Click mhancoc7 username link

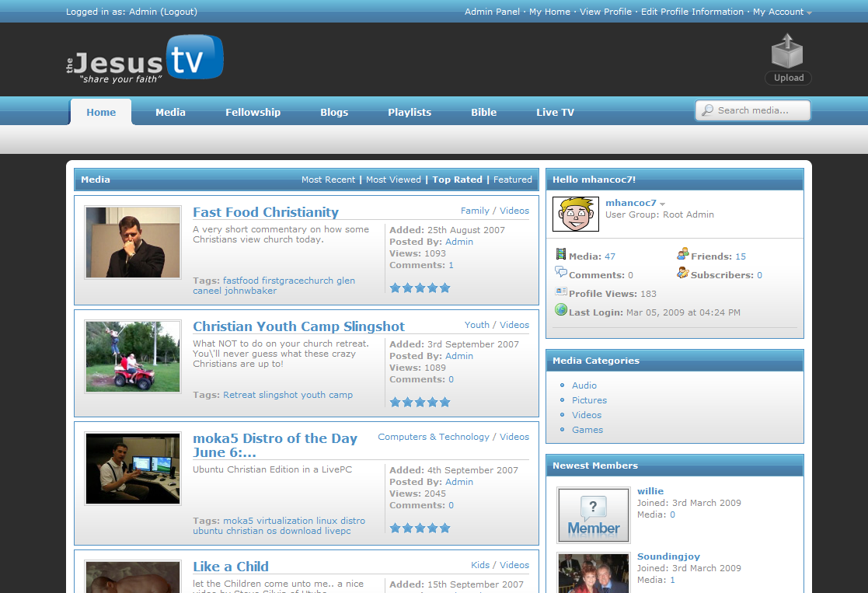630,203
